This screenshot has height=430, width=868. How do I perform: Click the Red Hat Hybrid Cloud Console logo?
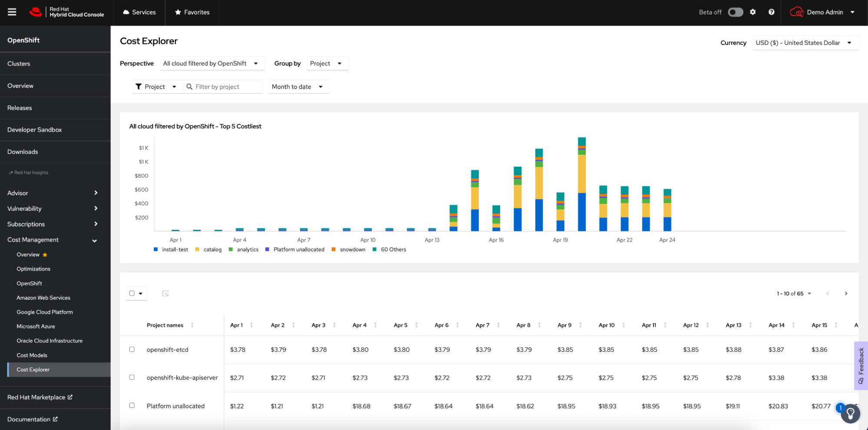pyautogui.click(x=66, y=12)
